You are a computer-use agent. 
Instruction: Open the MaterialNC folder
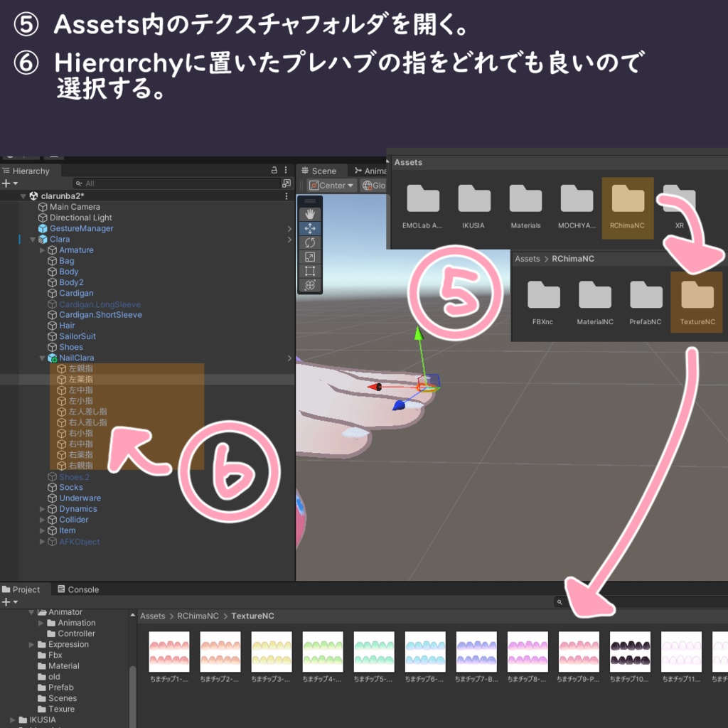pyautogui.click(x=595, y=303)
